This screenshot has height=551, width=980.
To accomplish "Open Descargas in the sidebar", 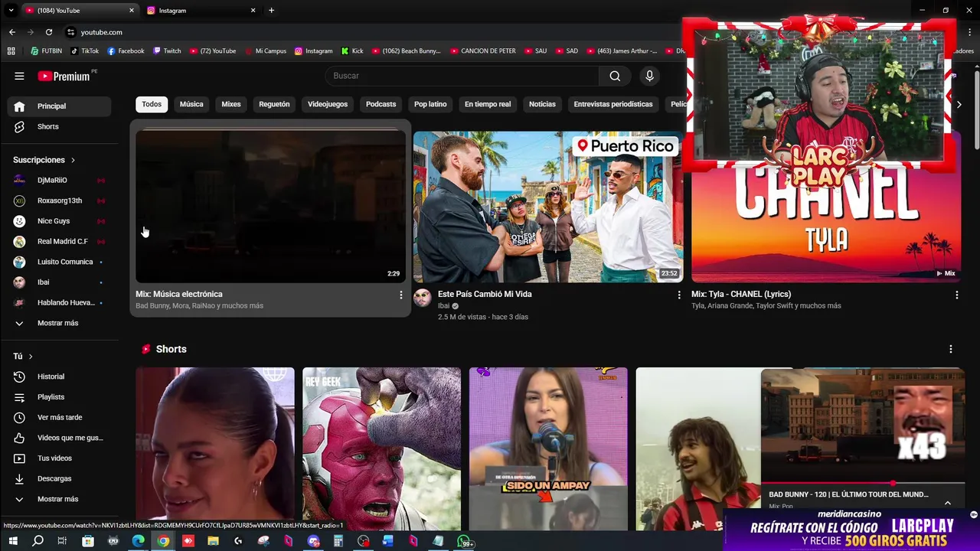I will 59,478.
